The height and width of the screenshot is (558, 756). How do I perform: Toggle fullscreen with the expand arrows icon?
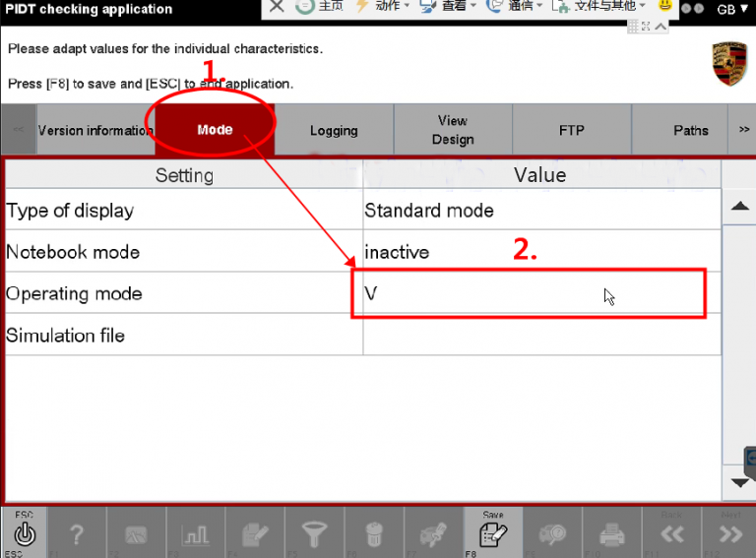[x=646, y=27]
